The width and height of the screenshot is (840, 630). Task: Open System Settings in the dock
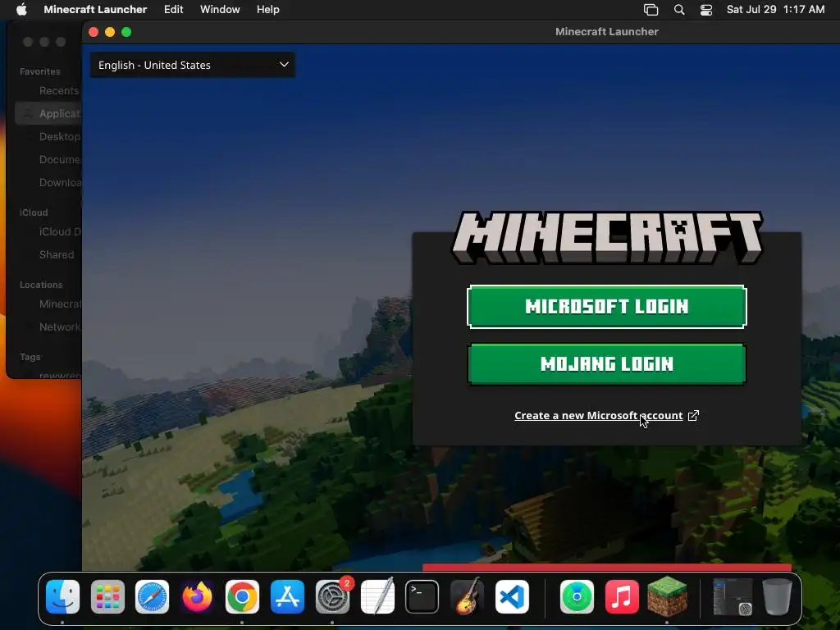click(332, 597)
